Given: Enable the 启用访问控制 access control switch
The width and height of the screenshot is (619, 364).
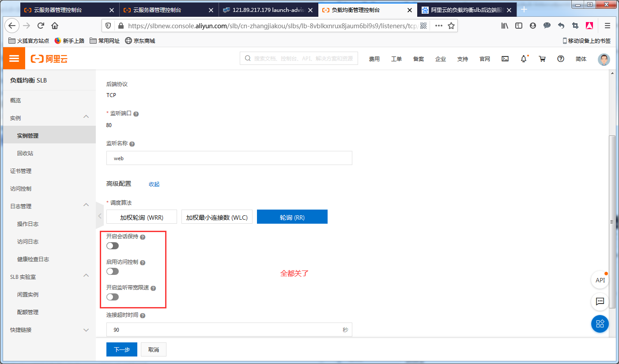Looking at the screenshot, I should tap(112, 271).
